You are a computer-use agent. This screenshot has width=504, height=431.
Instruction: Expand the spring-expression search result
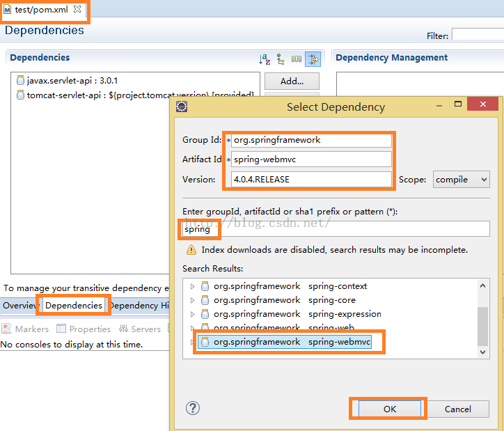(192, 314)
